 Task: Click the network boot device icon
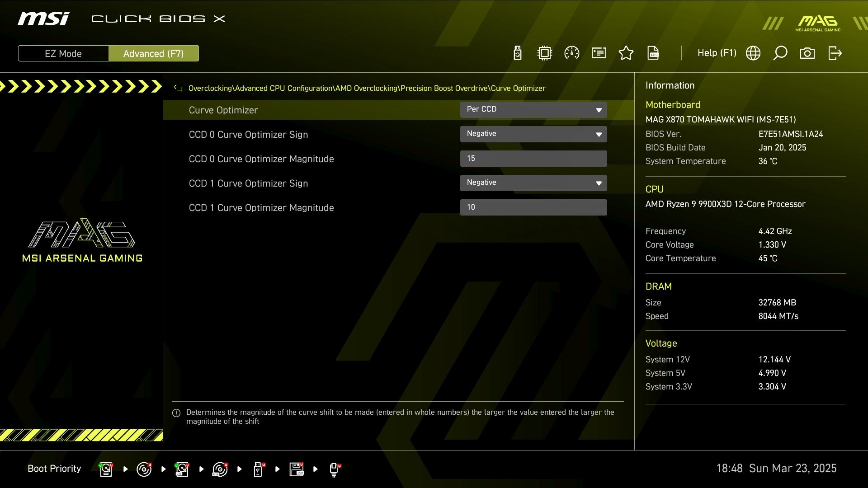tap(334, 469)
